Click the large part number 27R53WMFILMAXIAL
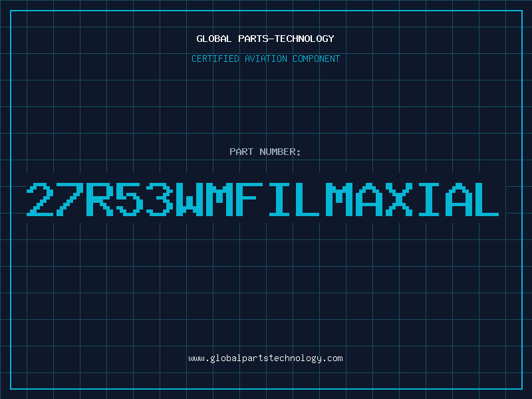 tap(263, 199)
